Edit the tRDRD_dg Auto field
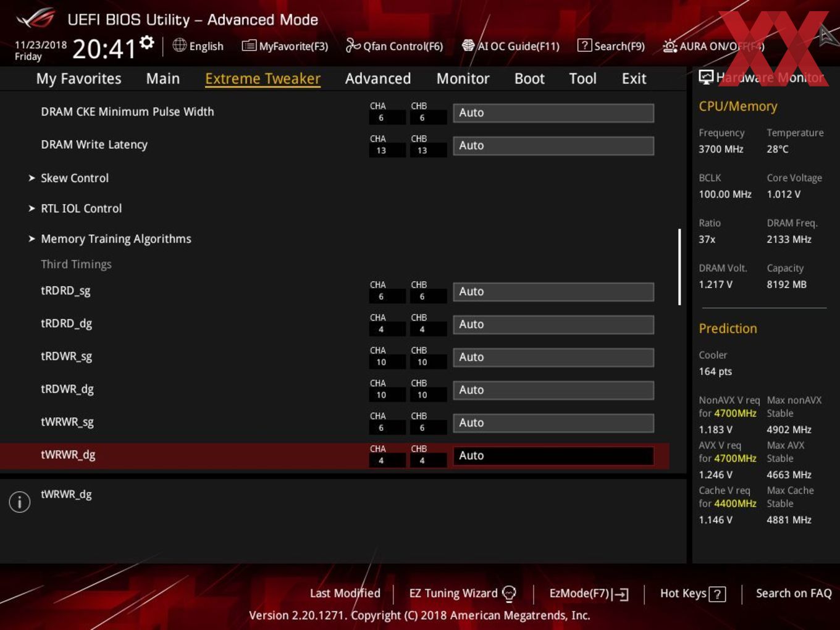The width and height of the screenshot is (840, 630). click(553, 324)
